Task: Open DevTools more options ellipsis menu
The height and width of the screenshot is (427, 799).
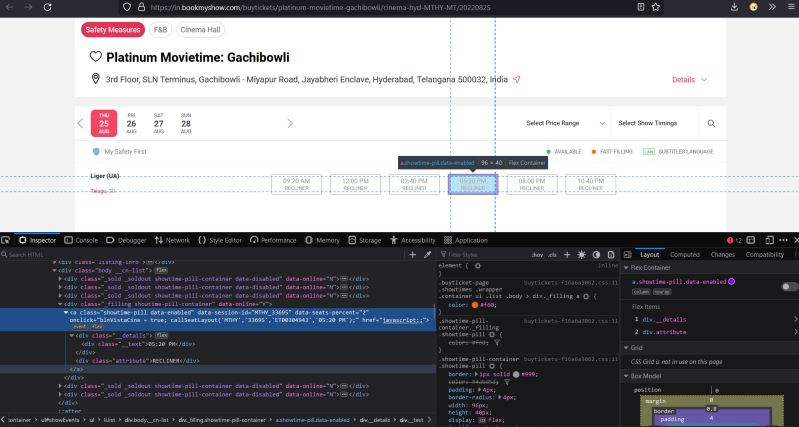Action: 784,240
